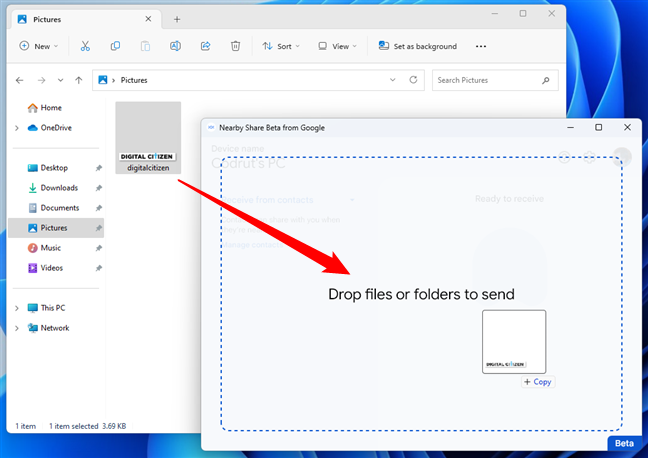Open Downloads in the navigation pane
Screen dimensions: 648x458
(53, 188)
